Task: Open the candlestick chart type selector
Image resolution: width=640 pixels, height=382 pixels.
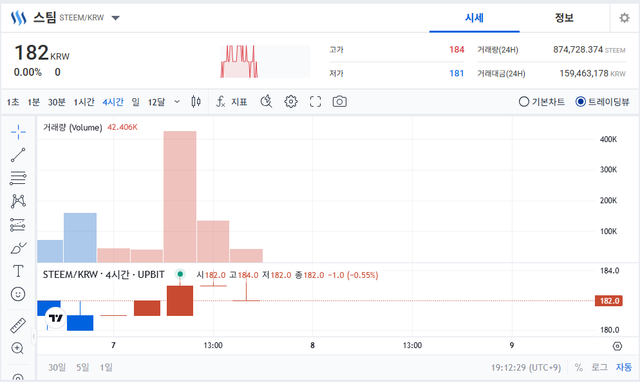Action: coord(196,102)
